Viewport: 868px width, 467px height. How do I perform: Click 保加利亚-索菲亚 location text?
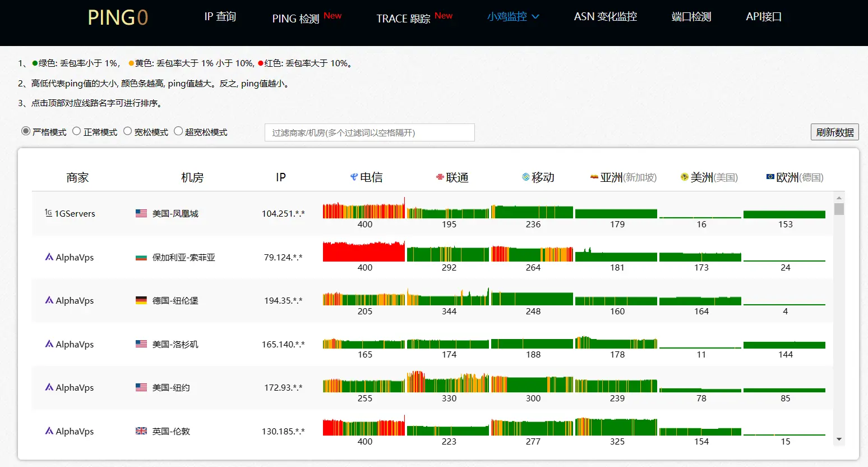[x=184, y=257]
